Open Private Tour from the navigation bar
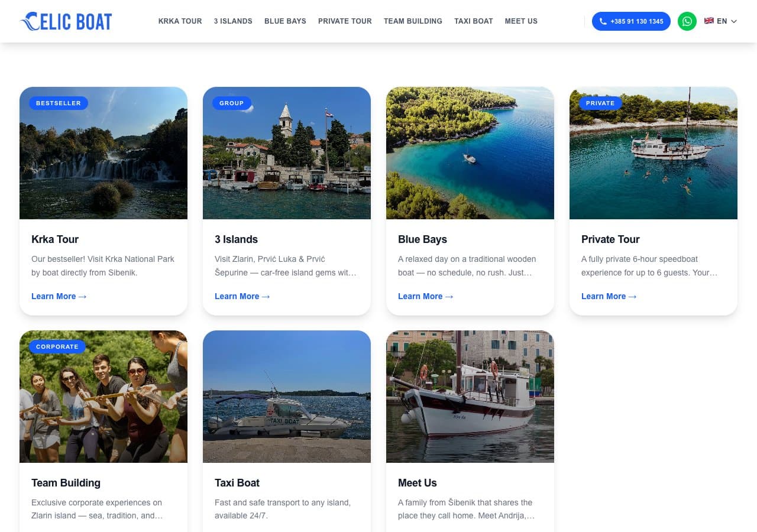This screenshot has height=532, width=757. (345, 21)
